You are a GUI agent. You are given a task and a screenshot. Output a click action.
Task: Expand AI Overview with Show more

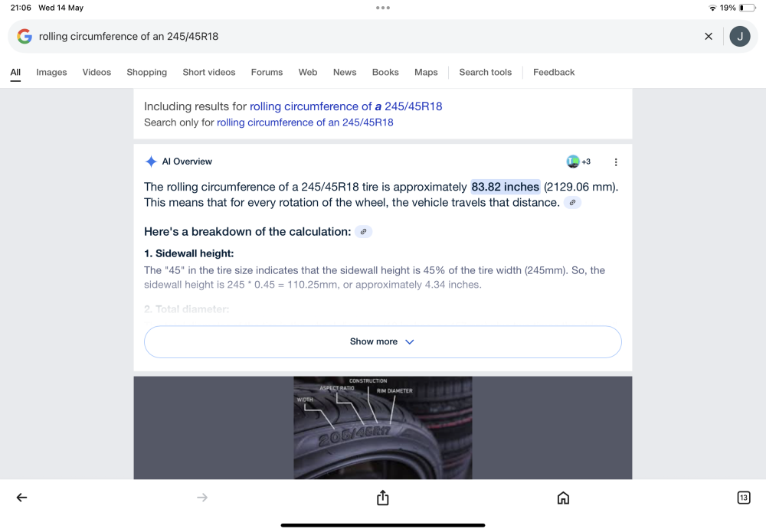tap(382, 341)
